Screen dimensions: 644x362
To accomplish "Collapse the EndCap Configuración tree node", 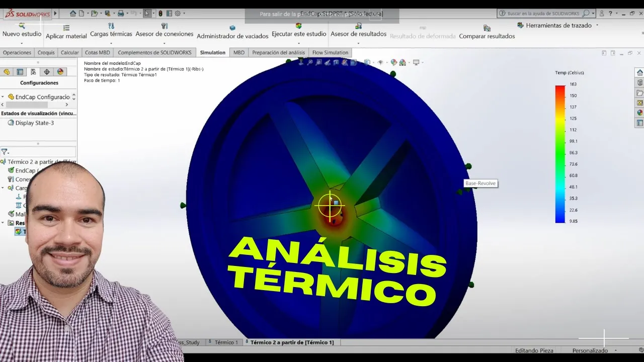I will [3, 97].
